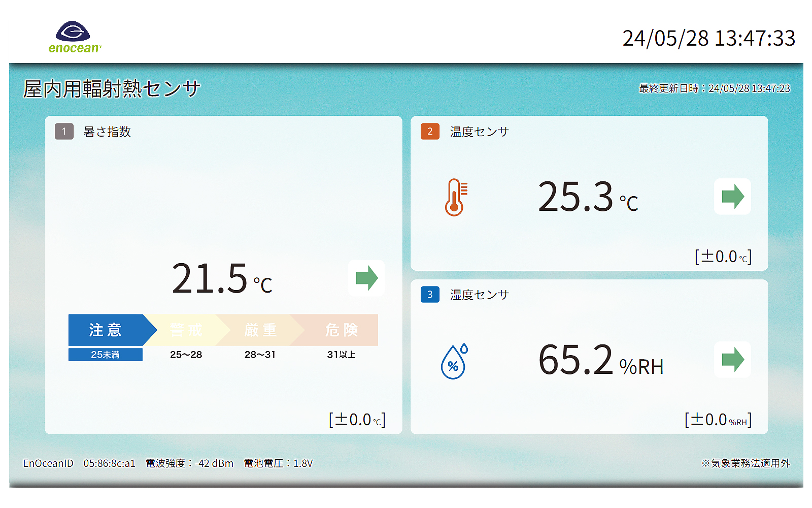The height and width of the screenshot is (508, 812).
Task: Click the orange number 2 badge
Action: 430,132
